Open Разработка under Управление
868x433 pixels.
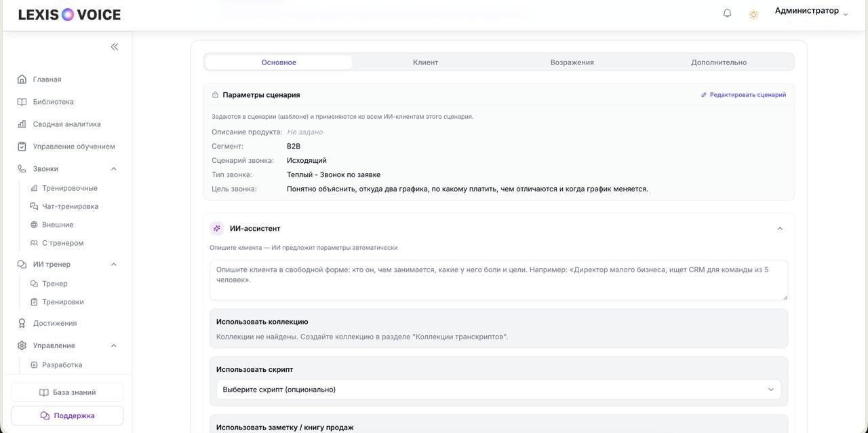[62, 365]
